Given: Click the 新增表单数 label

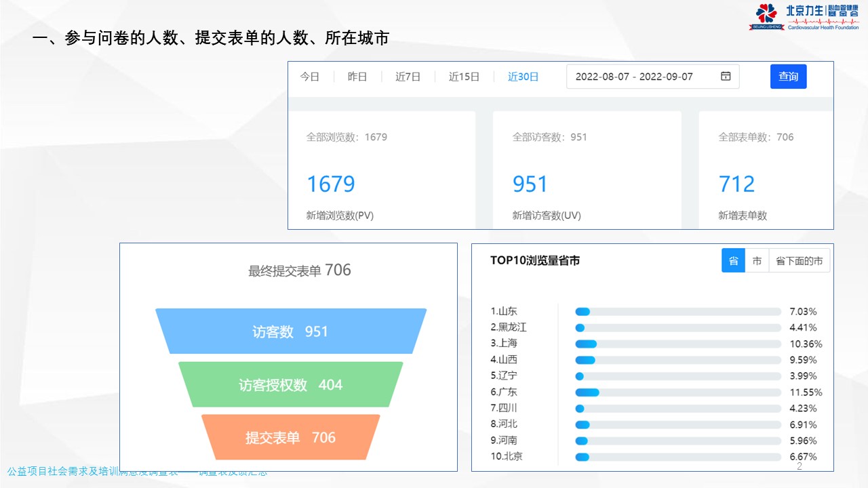Looking at the screenshot, I should pos(743,216).
